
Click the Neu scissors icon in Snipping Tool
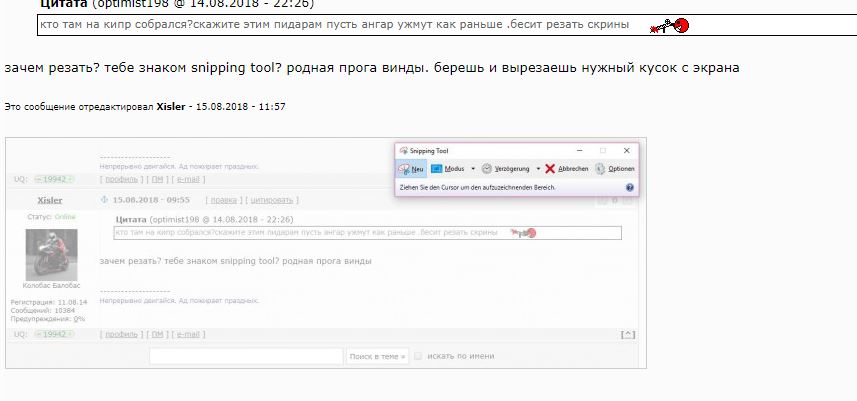click(x=404, y=169)
